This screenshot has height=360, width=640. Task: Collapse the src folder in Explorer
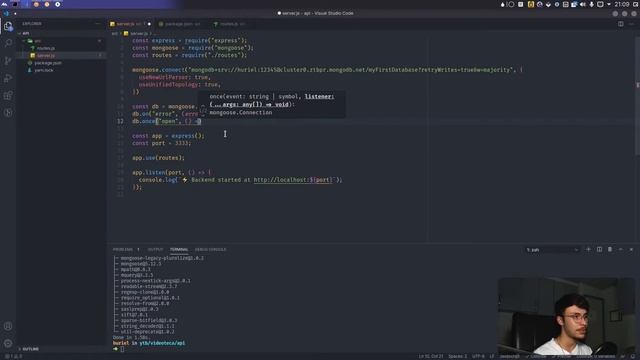click(x=61, y=41)
